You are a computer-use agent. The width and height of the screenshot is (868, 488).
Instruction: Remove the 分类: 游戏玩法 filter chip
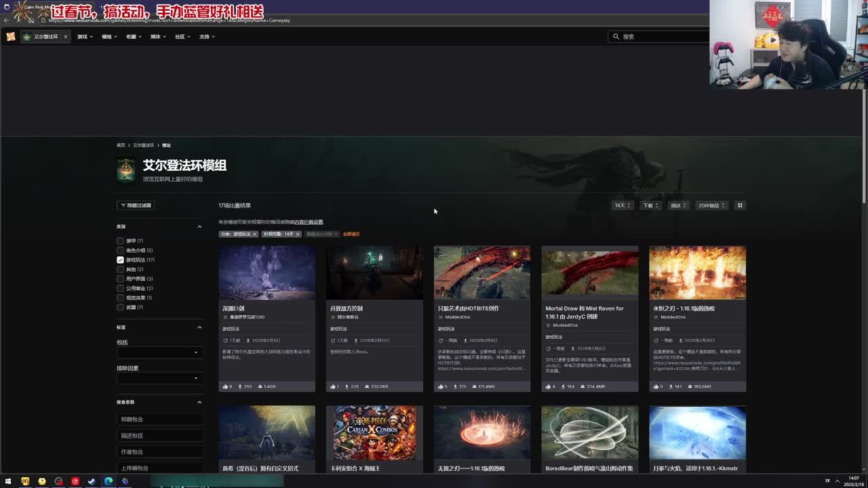[254, 235]
